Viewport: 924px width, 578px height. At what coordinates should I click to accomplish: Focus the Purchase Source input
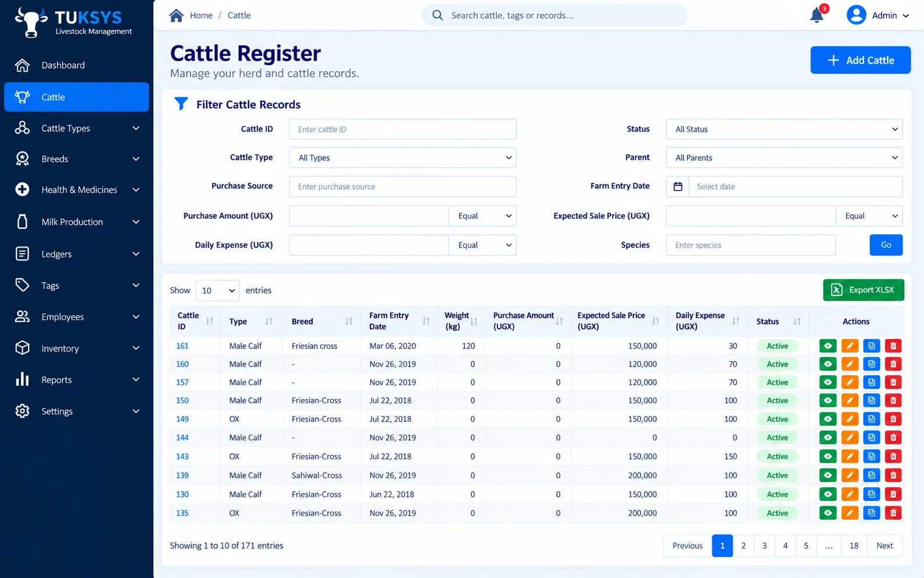tap(403, 186)
